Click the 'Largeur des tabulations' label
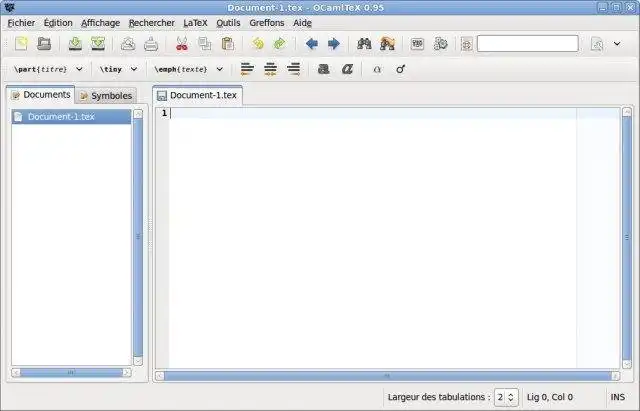The height and width of the screenshot is (411, 640). [439, 397]
